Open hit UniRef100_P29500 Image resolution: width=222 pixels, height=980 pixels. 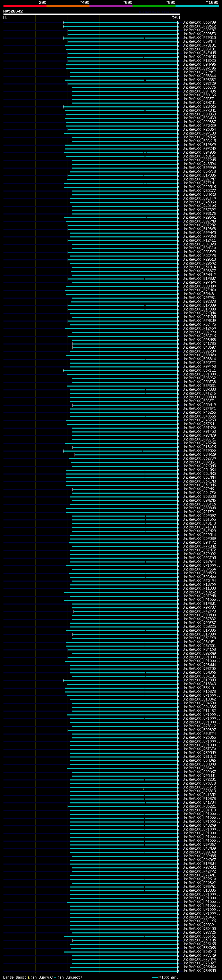coord(199,451)
